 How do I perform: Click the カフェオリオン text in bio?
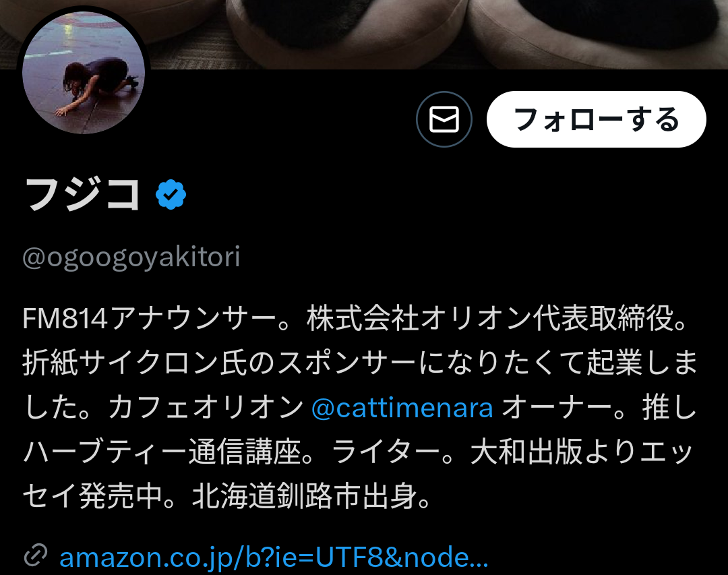tap(206, 408)
